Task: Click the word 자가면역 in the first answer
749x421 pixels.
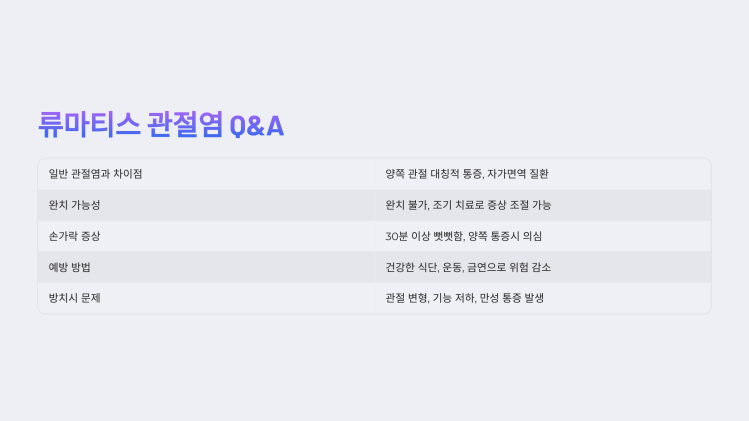Action: 506,174
